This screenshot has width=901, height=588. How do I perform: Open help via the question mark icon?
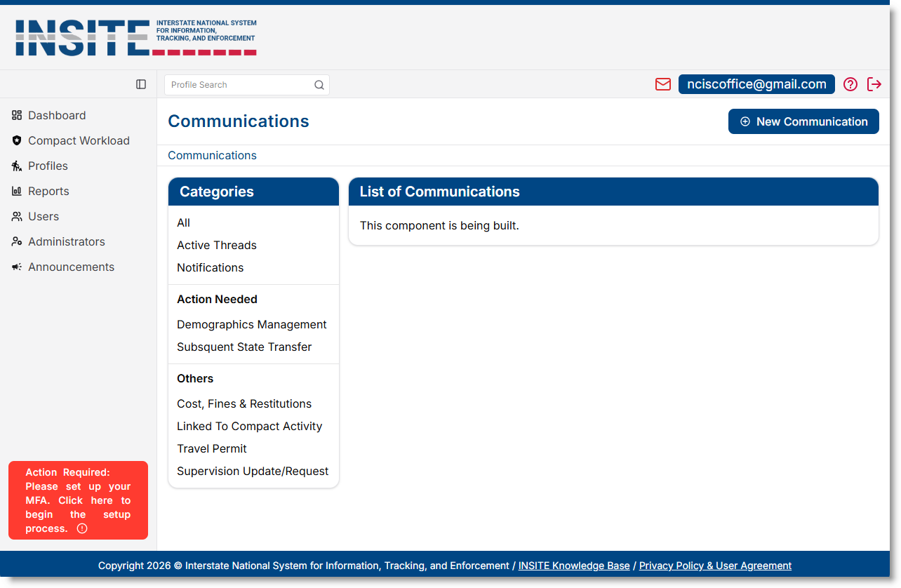[x=850, y=84]
